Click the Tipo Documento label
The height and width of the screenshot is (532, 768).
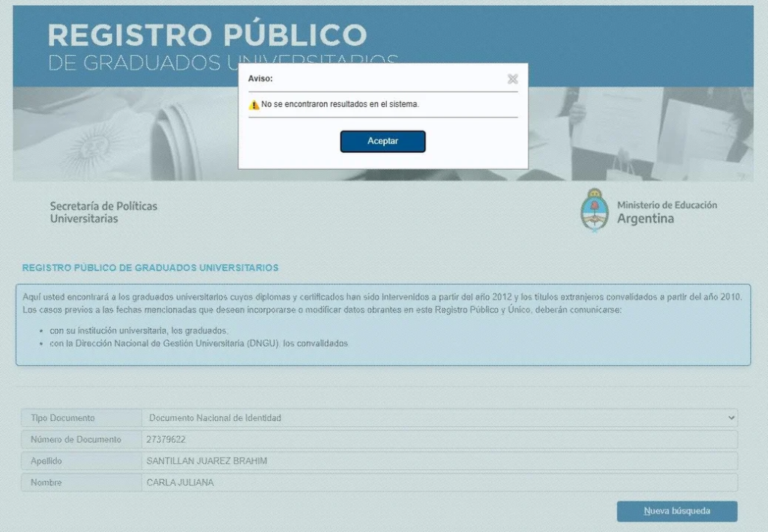63,418
